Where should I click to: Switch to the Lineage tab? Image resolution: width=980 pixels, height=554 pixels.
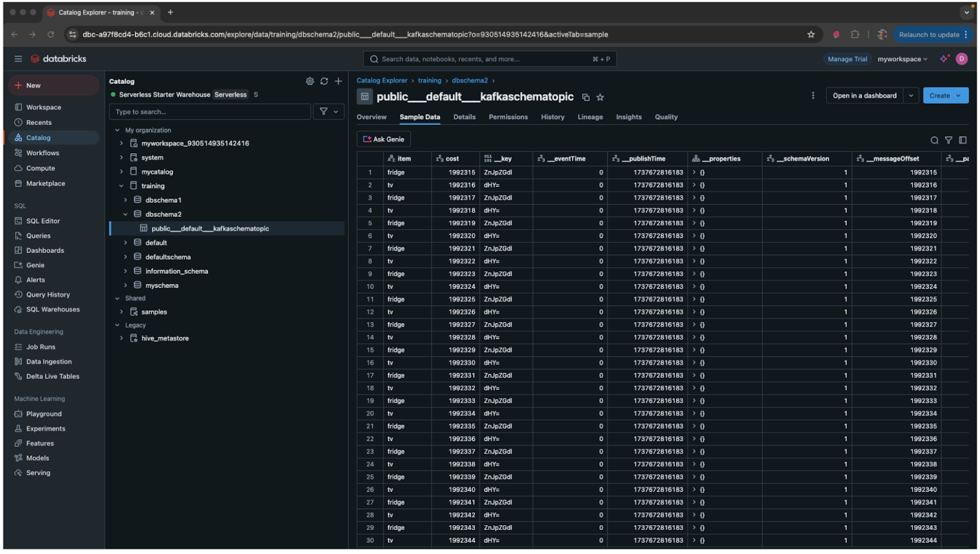590,117
